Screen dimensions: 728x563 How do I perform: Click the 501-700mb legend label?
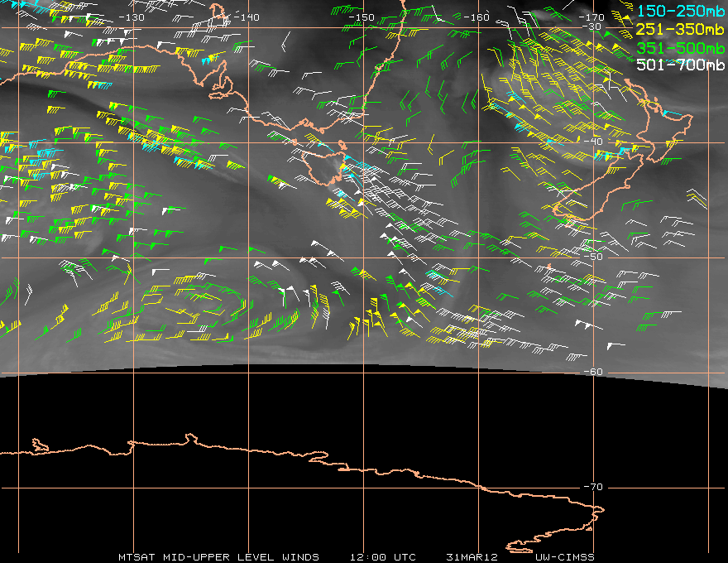tap(680, 65)
